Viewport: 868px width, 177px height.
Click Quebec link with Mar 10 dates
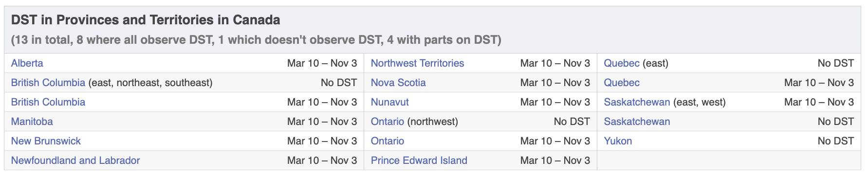(622, 83)
